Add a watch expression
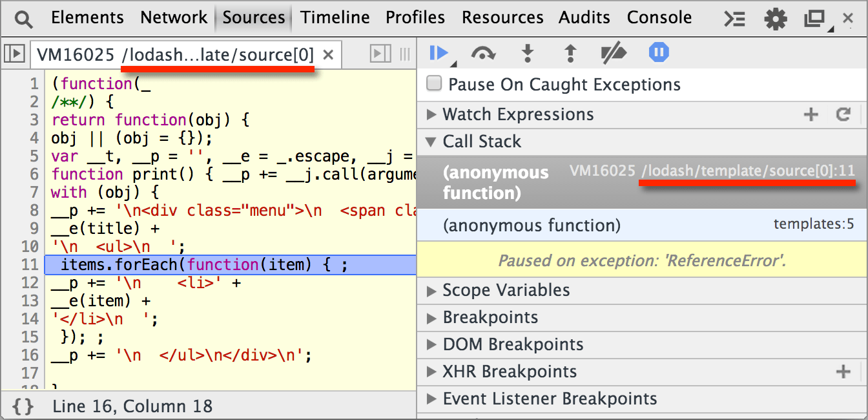Viewport: 868px width, 420px height. (x=811, y=115)
